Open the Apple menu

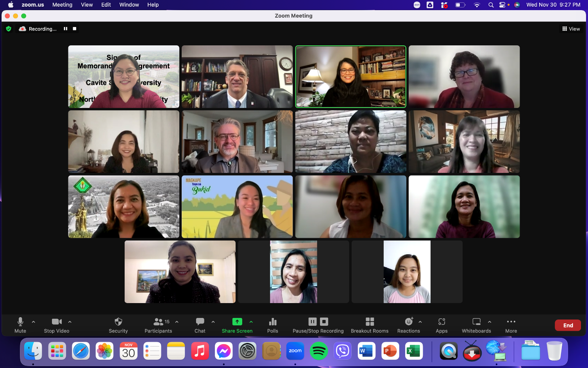[11, 5]
